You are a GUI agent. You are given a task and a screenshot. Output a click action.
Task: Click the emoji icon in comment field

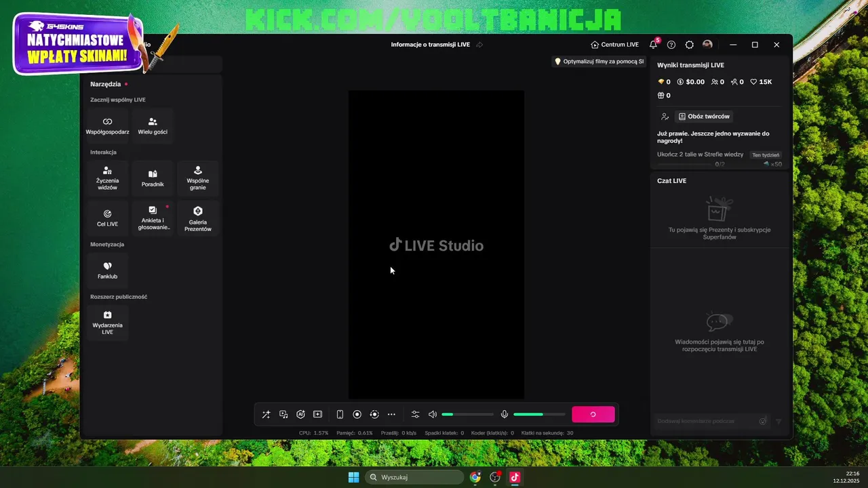tap(763, 422)
